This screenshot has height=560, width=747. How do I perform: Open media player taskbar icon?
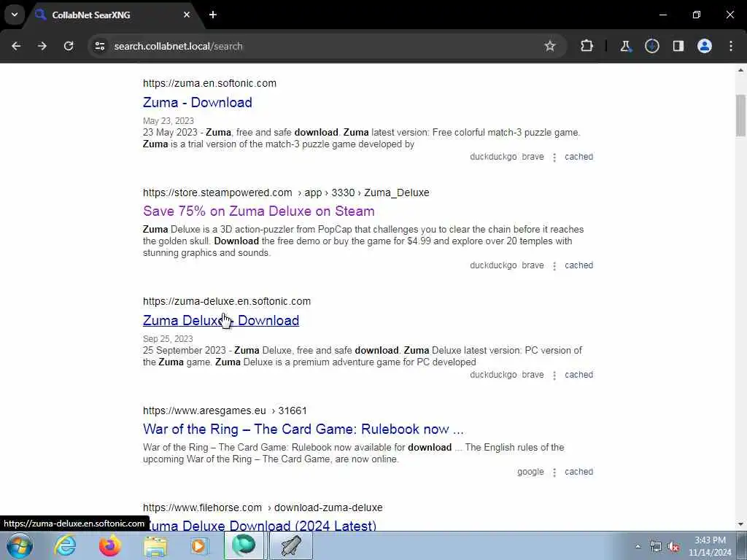199,545
